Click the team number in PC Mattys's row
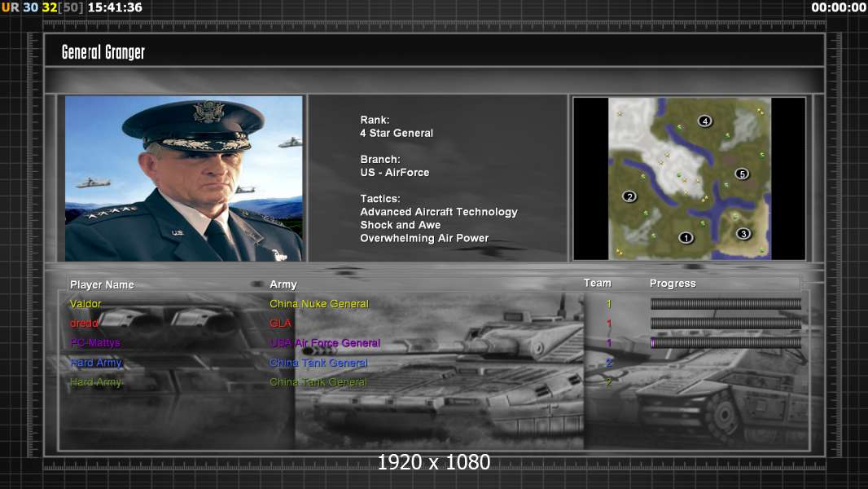 (x=608, y=343)
